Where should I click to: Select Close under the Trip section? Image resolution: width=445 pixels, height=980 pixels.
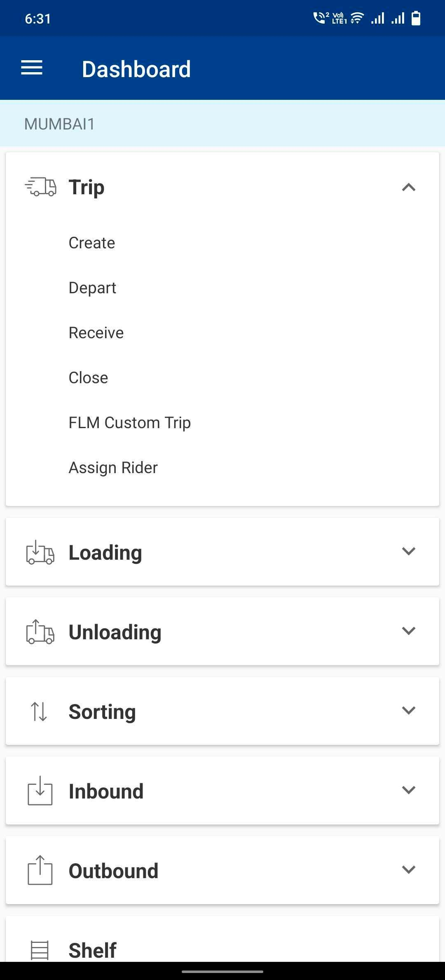[x=88, y=378]
